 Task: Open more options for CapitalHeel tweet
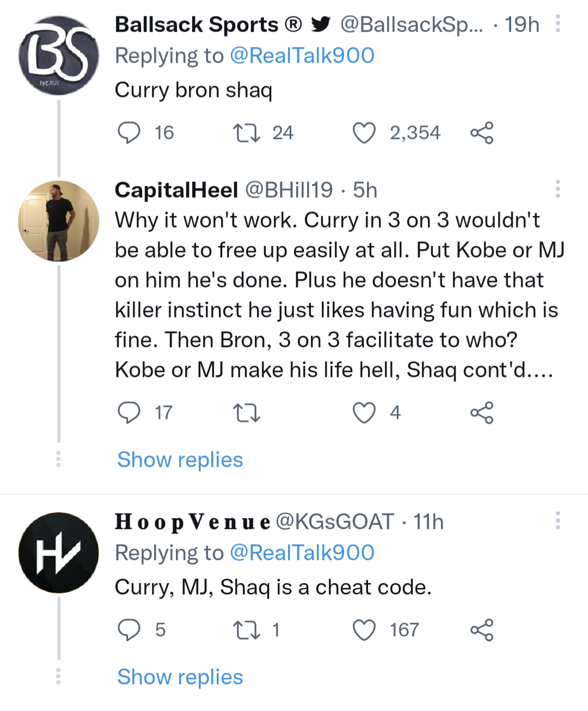click(x=558, y=189)
